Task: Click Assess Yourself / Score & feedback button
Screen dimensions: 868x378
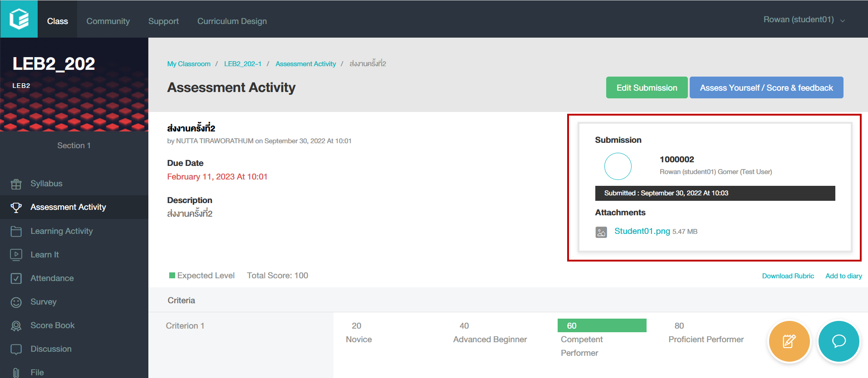Action: pos(766,87)
